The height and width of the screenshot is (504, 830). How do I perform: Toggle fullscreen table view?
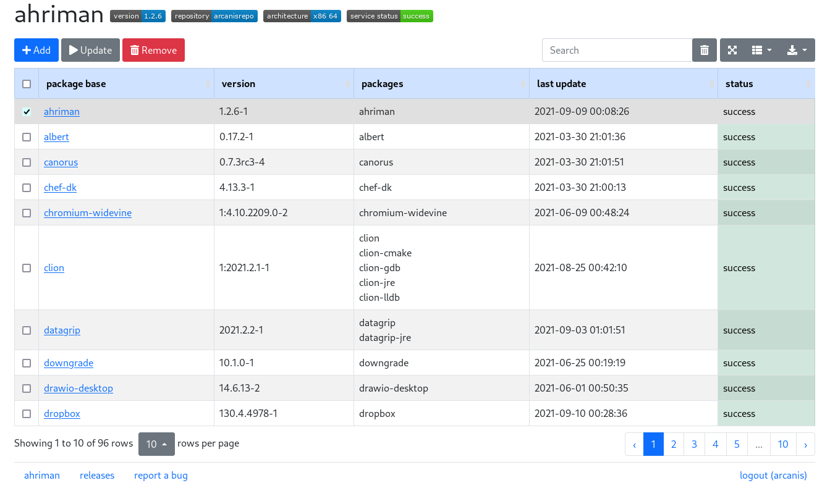(x=732, y=50)
